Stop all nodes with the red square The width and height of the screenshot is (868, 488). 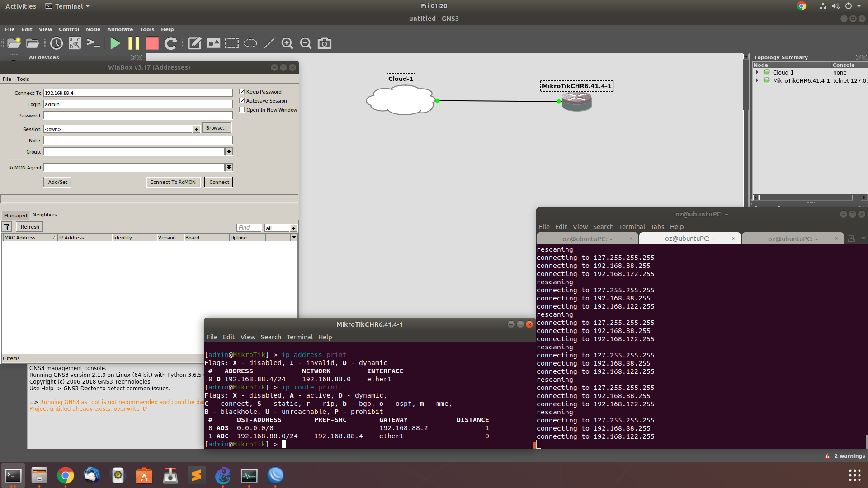click(152, 43)
